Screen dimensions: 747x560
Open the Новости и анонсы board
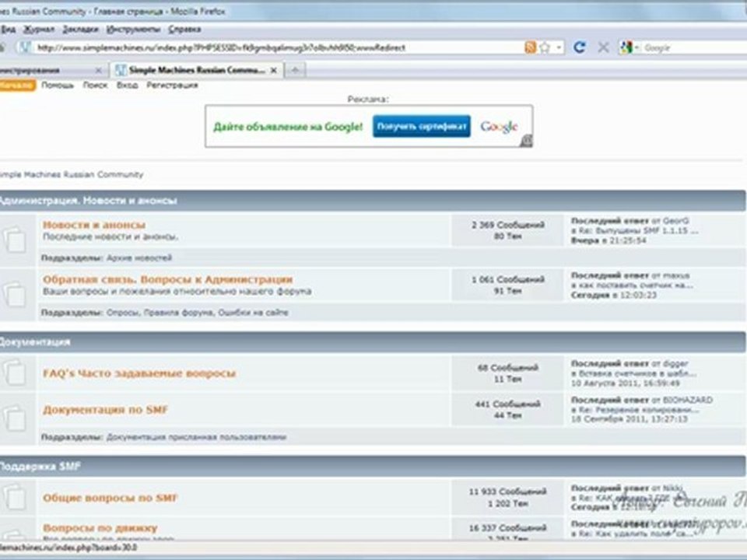[x=94, y=224]
